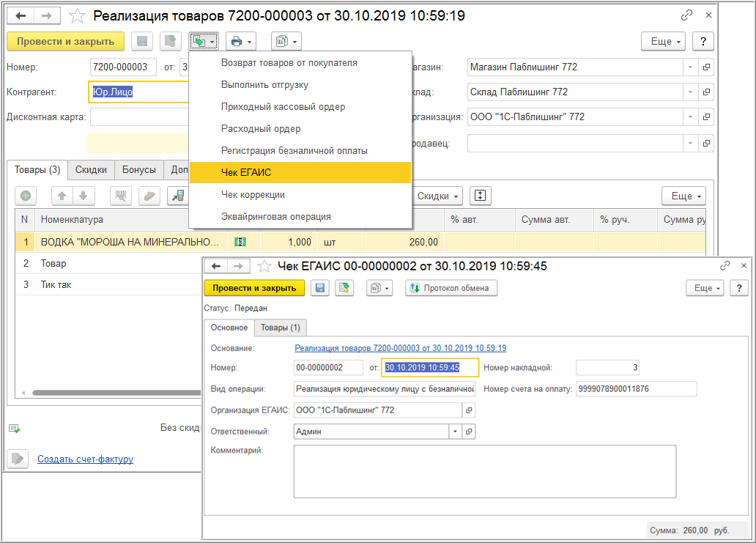Go back arrow in Реализация товаров window
This screenshot has width=756, height=543.
(x=21, y=16)
